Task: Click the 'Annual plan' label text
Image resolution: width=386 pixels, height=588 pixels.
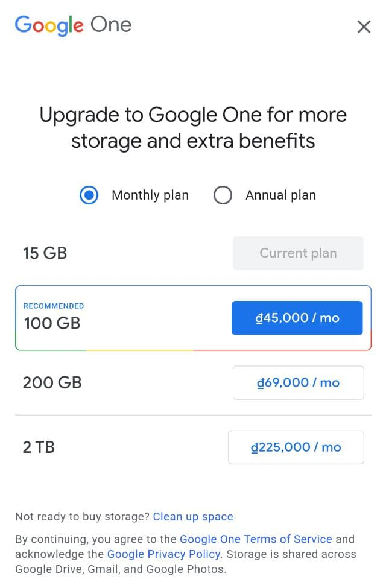Action: tap(280, 195)
